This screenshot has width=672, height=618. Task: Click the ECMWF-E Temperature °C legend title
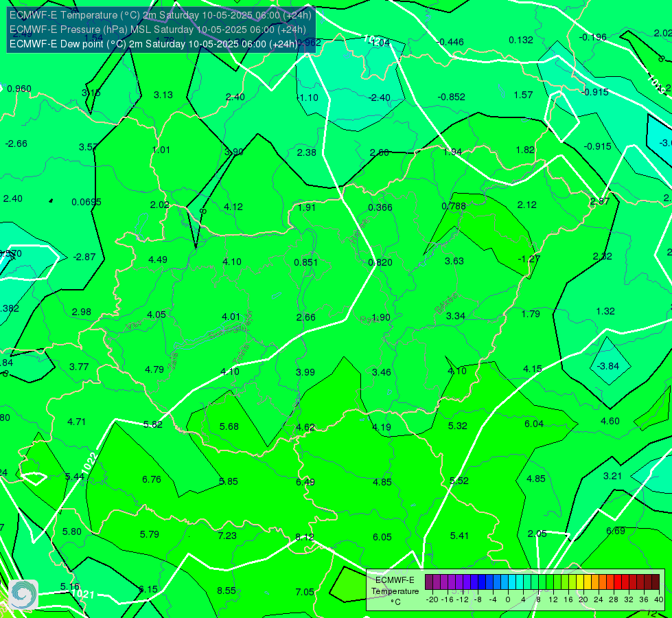click(395, 591)
